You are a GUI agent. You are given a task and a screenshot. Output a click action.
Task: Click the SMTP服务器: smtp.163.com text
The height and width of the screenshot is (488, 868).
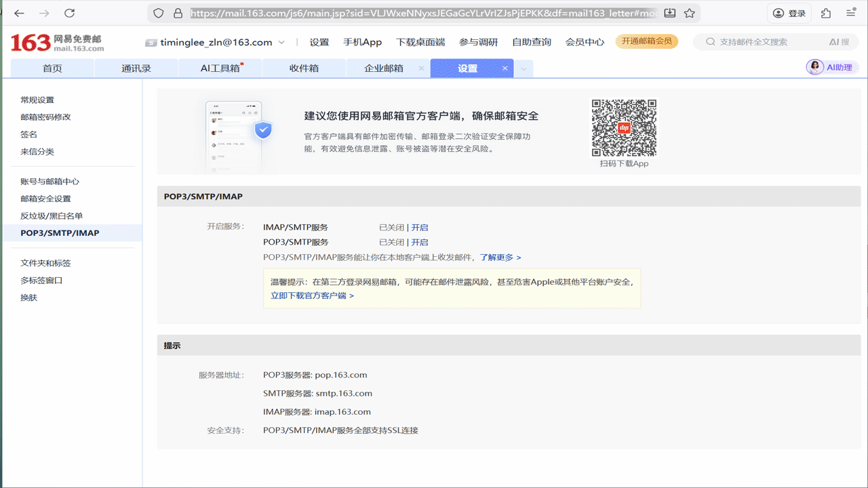point(317,393)
